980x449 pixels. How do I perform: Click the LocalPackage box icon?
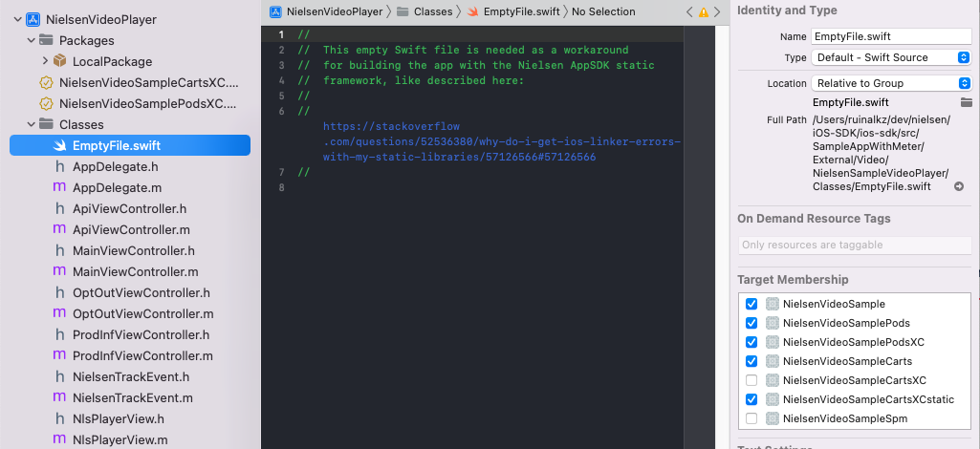coord(59,61)
